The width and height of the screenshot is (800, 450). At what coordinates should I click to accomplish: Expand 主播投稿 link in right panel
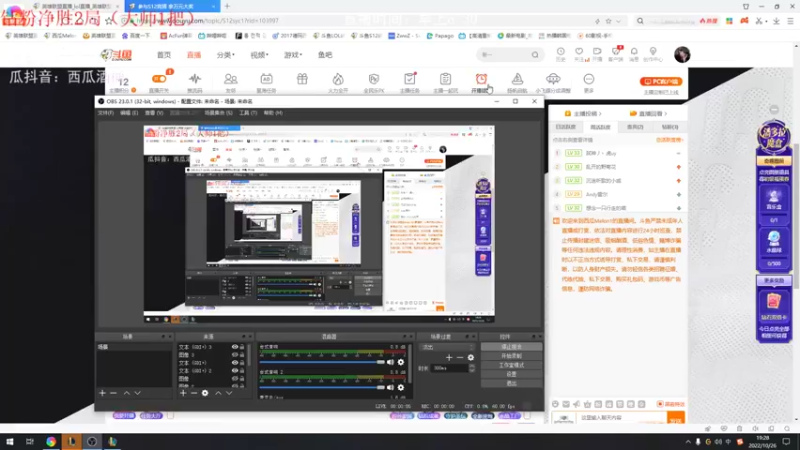tap(583, 114)
